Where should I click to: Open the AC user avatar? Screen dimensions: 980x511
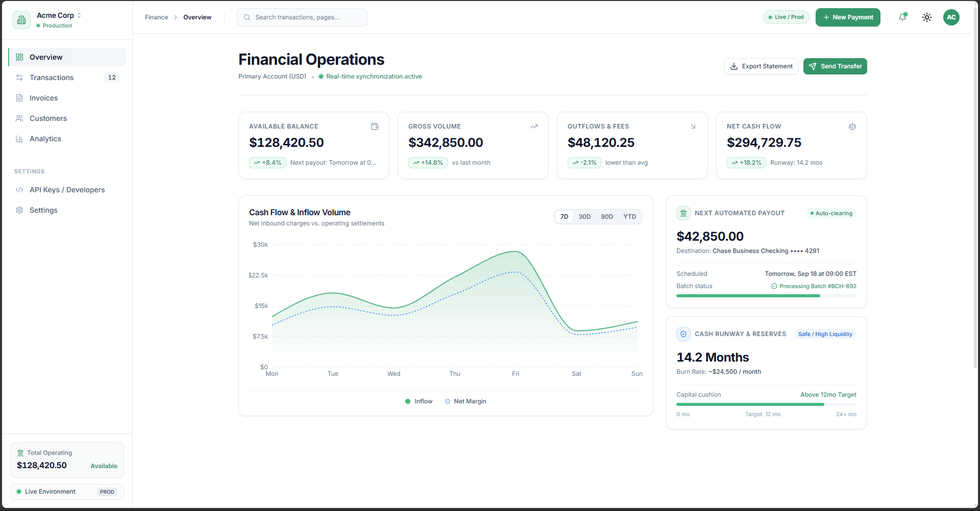[951, 17]
